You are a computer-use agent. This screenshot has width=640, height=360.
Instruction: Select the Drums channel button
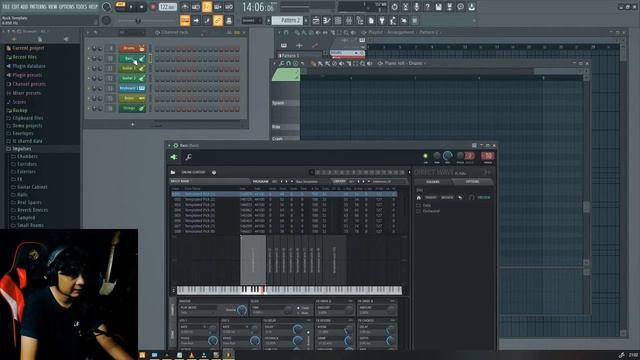(x=132, y=48)
